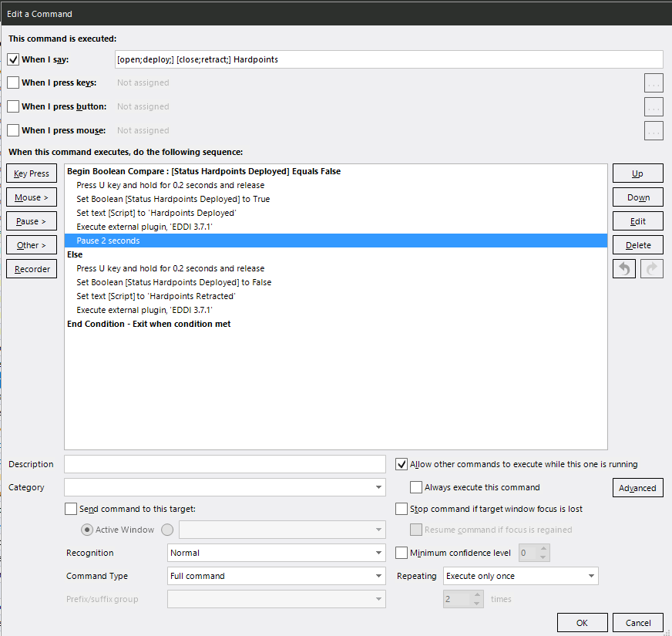Screen dimensions: 672x636
Task: Click into the Description field
Action: (x=225, y=464)
